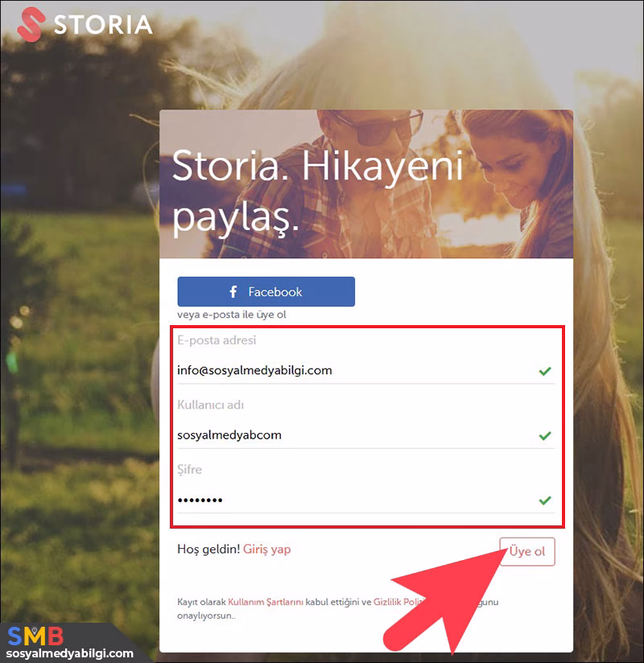Open the Kullanım Şartlarını terms link
The image size is (644, 663).
[269, 601]
